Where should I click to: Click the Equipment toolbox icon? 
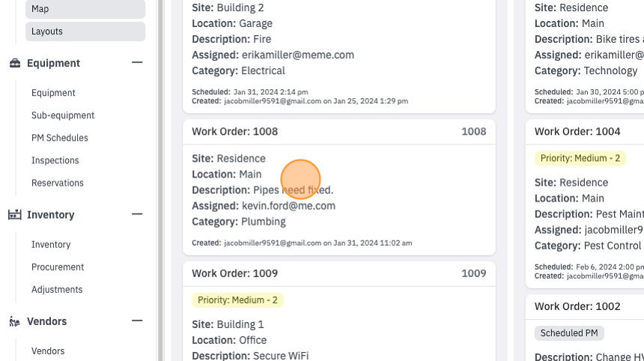tap(15, 63)
